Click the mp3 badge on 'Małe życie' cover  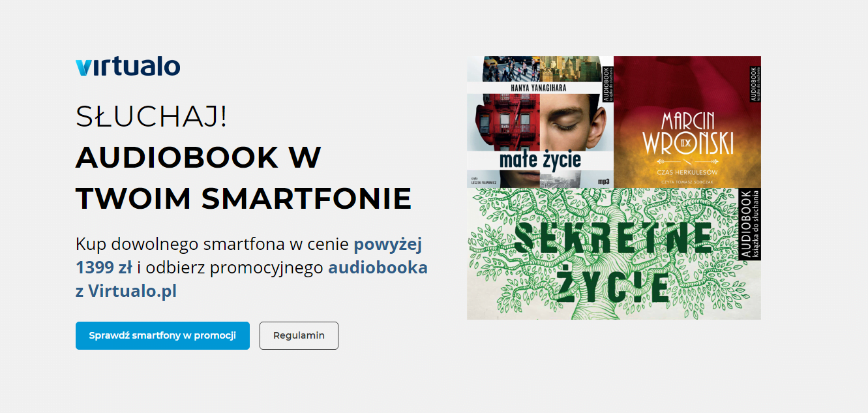pos(603,181)
